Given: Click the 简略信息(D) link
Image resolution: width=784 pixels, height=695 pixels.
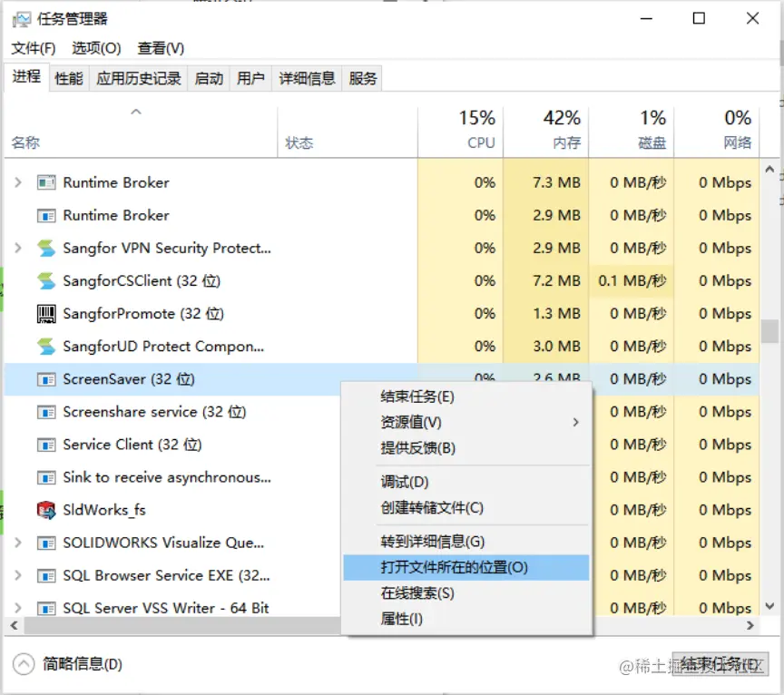Looking at the screenshot, I should 83,664.
